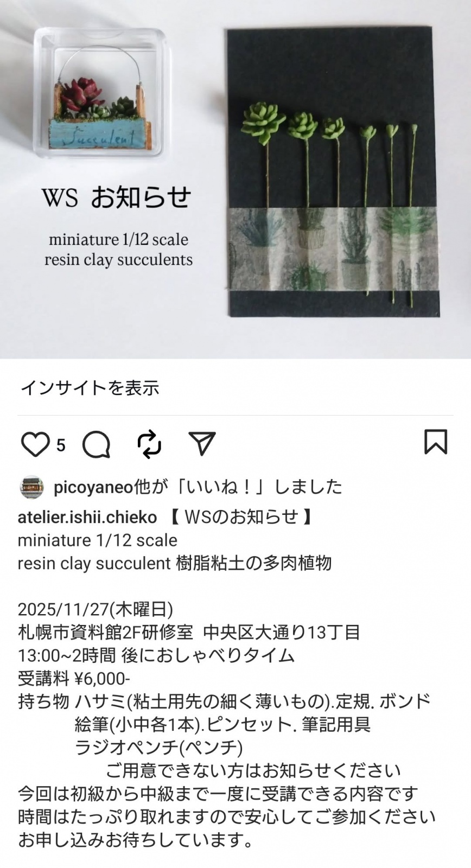The height and width of the screenshot is (868, 471).
Task: Open インサイトを表示 insights link
Action: click(90, 387)
